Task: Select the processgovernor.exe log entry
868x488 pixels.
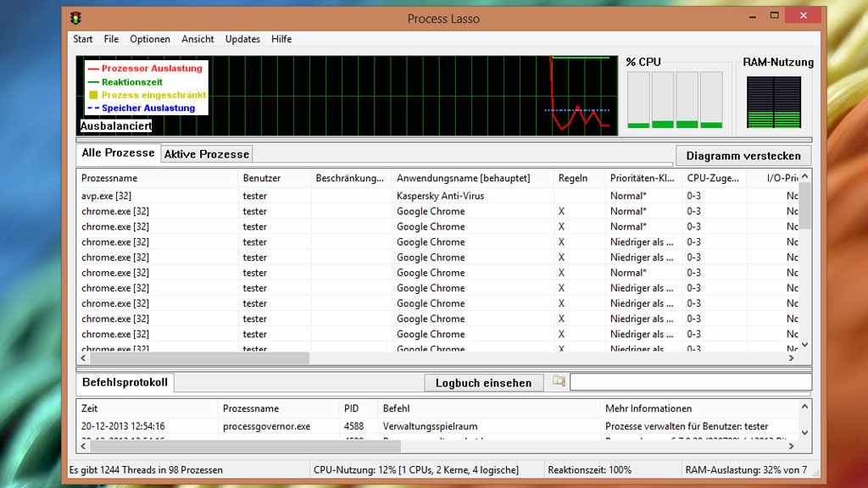Action: point(437,426)
